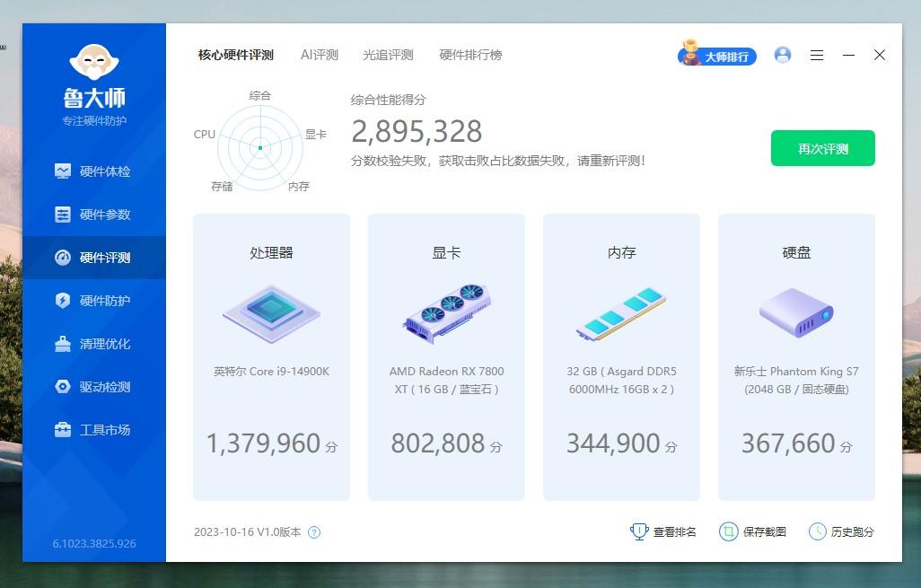Click the memory stick icon

point(621,314)
